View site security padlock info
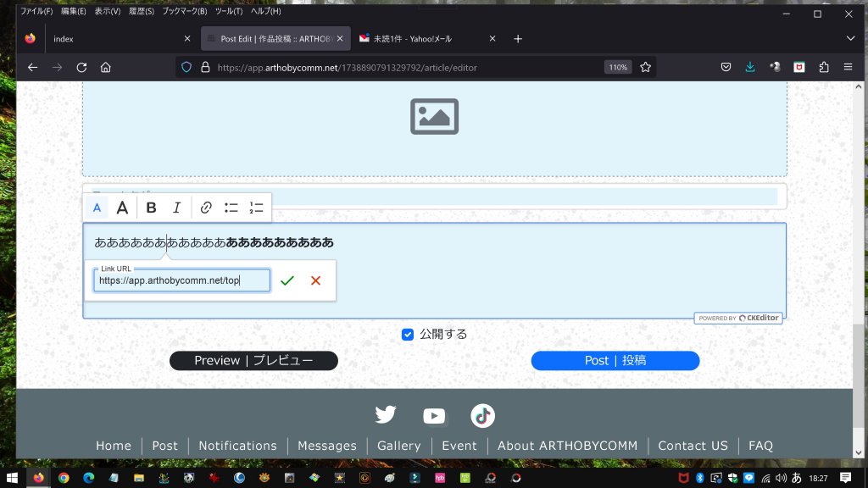 click(x=205, y=68)
